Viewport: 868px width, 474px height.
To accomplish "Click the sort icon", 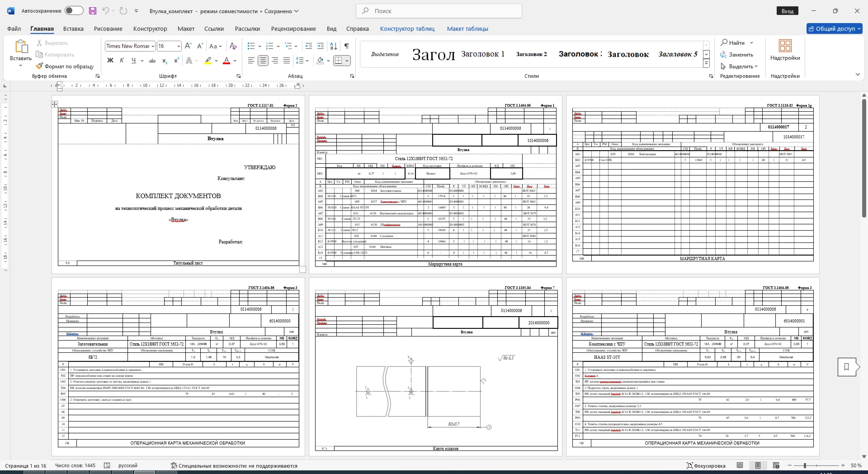I will click(x=334, y=46).
